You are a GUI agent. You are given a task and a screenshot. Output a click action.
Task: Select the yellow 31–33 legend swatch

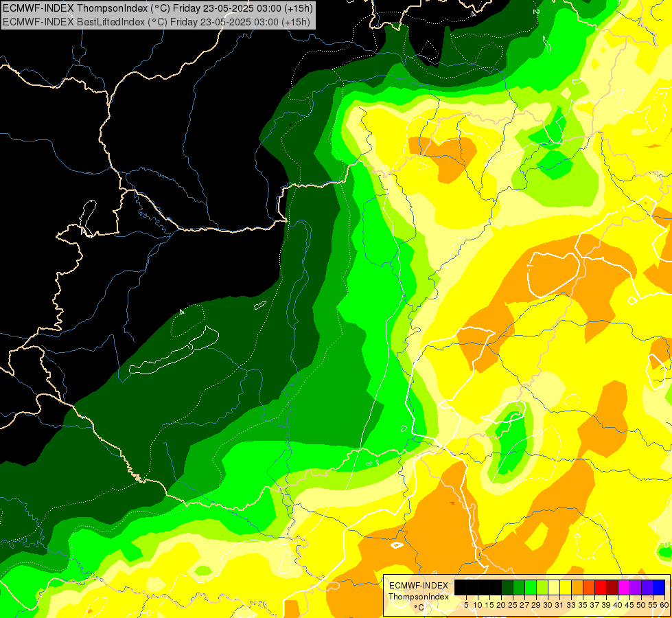click(x=566, y=588)
